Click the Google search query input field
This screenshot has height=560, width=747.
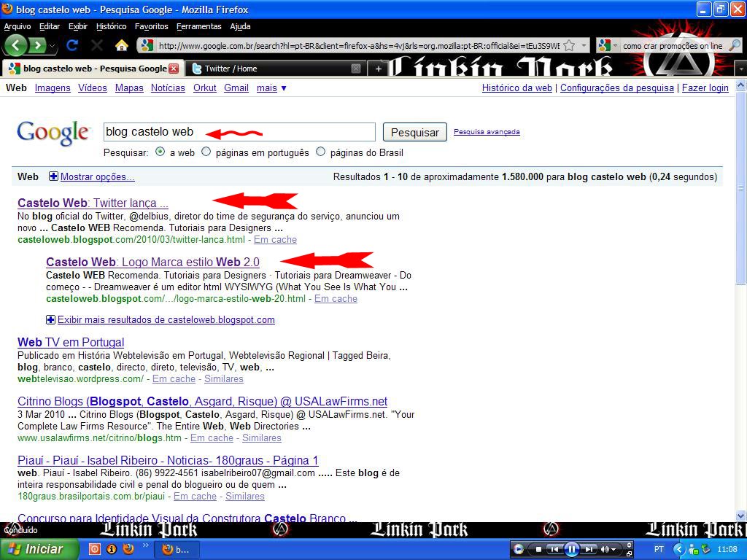[239, 132]
